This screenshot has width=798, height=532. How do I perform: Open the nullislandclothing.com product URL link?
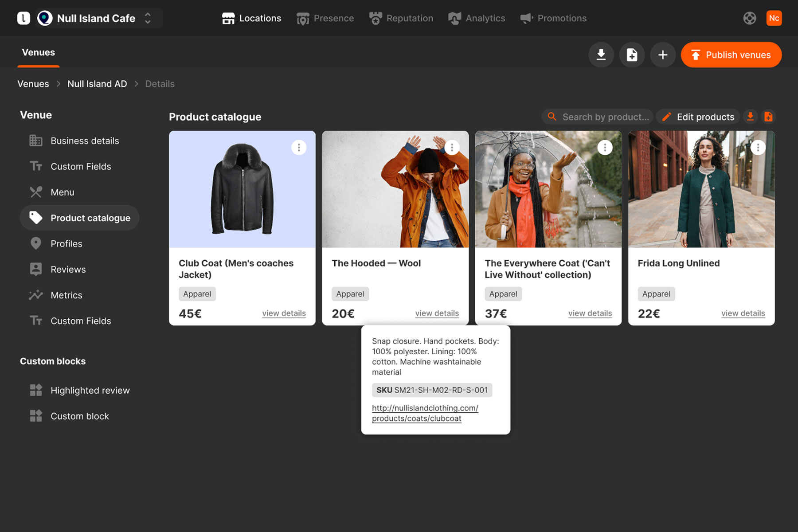pyautogui.click(x=425, y=413)
